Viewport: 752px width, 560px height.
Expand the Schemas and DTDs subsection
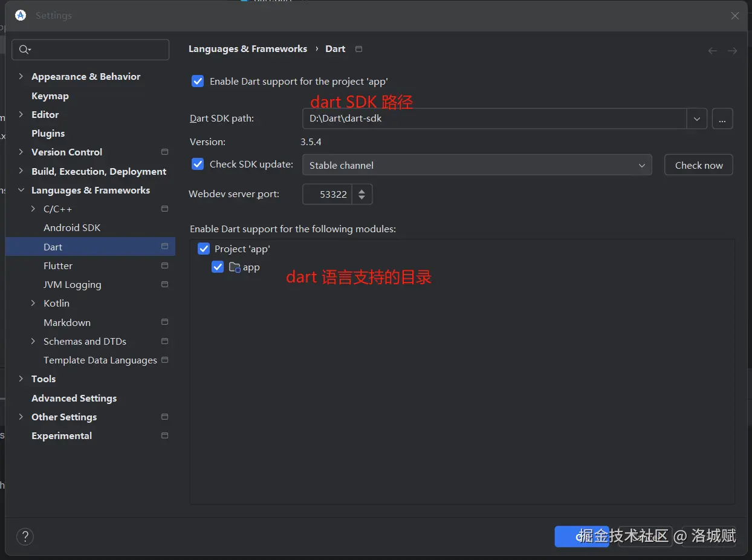tap(33, 341)
